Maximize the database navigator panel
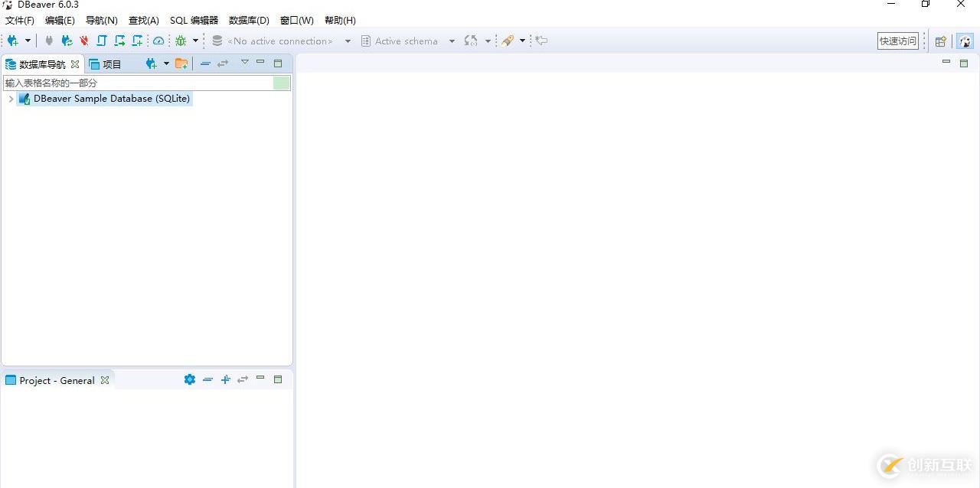Viewport: 980px width, 488px height. 278,63
